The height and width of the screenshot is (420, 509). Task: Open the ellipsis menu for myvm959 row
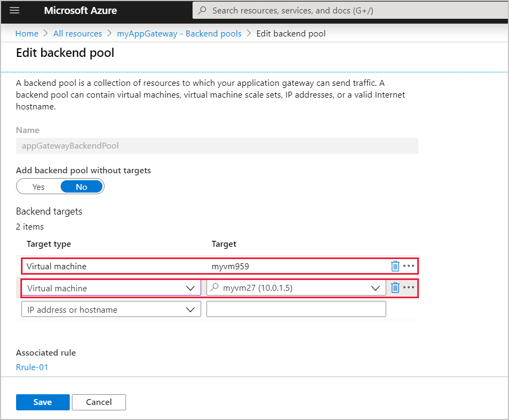pyautogui.click(x=409, y=266)
